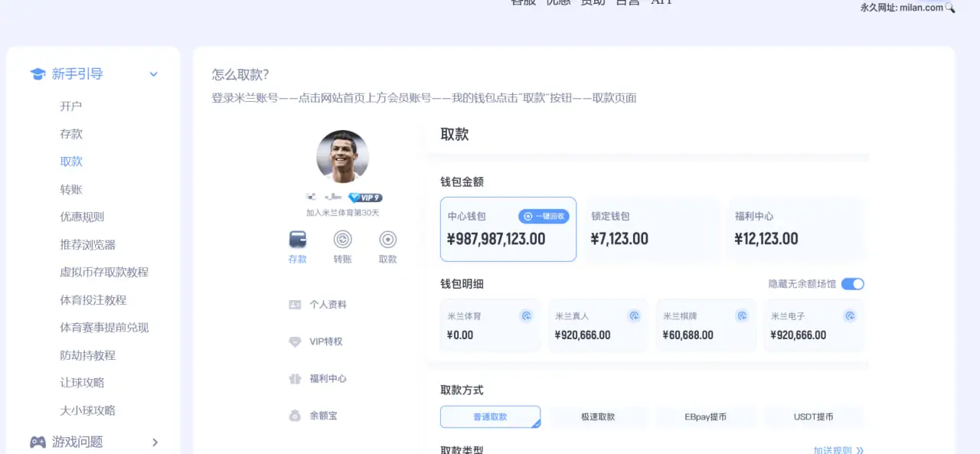Image resolution: width=980 pixels, height=454 pixels.
Task: Click the 取款 circular icon under avatar
Action: (x=388, y=239)
